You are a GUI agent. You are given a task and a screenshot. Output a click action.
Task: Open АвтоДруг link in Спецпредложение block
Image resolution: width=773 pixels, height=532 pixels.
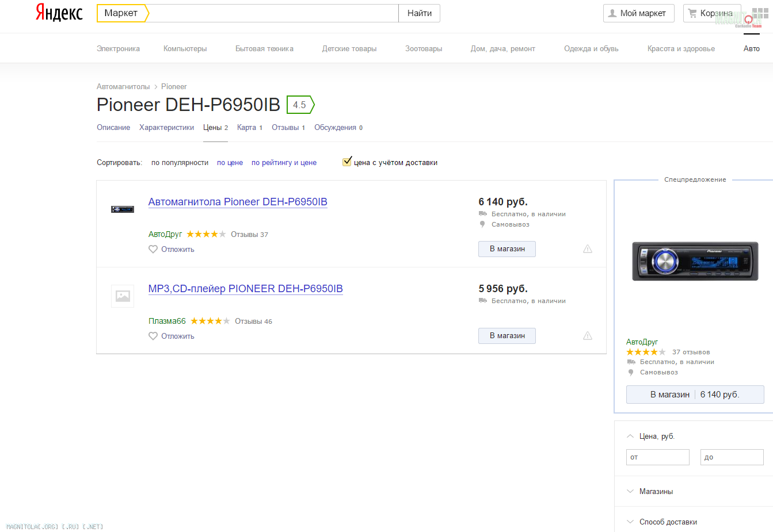(x=642, y=342)
